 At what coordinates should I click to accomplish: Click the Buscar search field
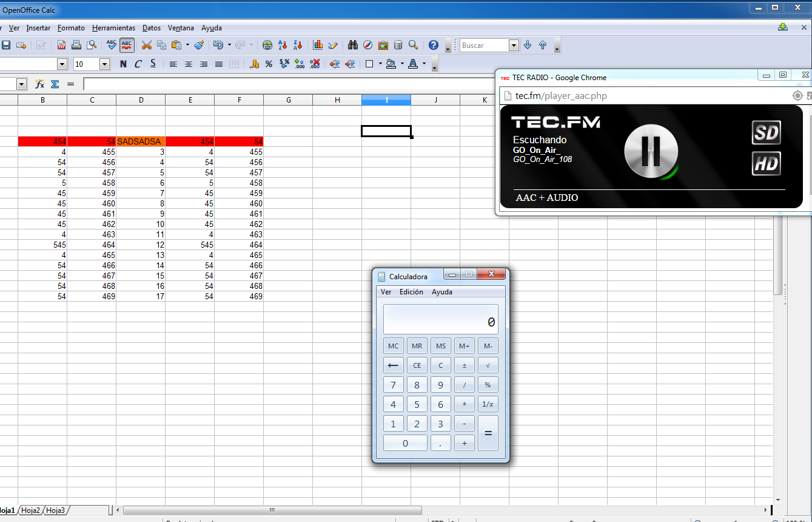point(484,46)
